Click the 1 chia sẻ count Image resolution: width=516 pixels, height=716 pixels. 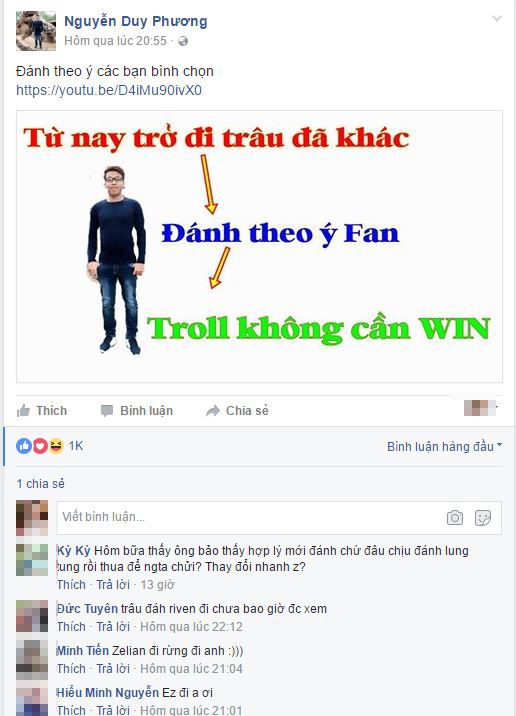[x=41, y=484]
